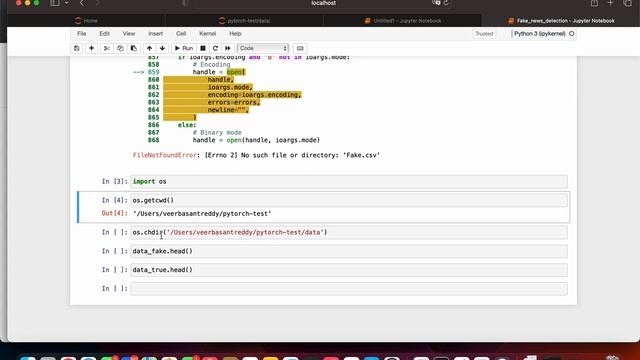
Task: Click traceback line 859 handle = open(
Action: pyautogui.click(x=219, y=72)
